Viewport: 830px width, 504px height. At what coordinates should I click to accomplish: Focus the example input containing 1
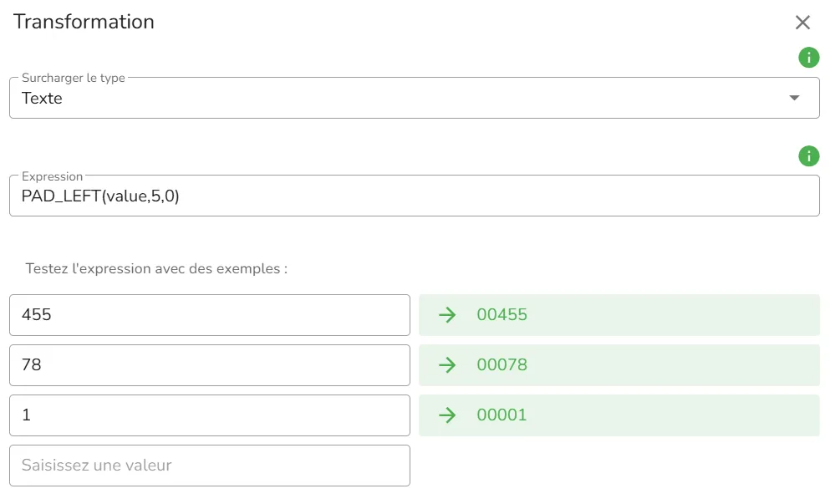(x=210, y=415)
